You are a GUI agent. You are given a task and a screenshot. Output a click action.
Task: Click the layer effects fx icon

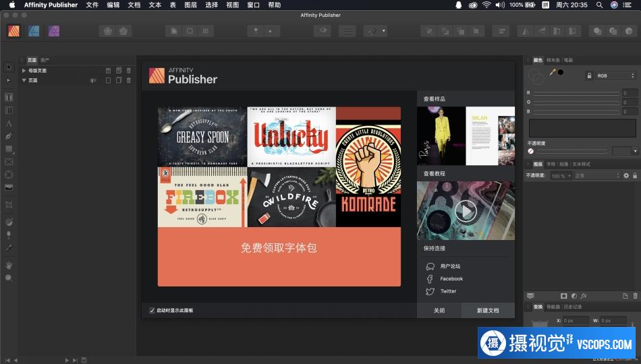point(584,296)
